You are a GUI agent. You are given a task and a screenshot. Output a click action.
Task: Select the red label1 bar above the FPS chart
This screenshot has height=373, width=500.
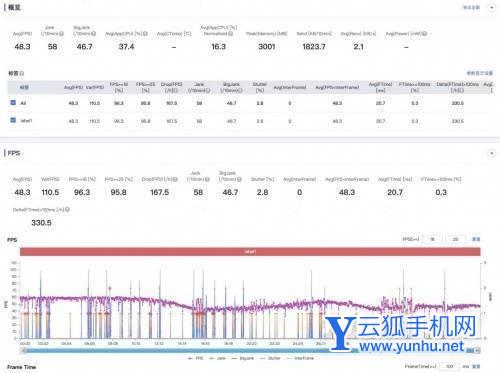(x=250, y=252)
